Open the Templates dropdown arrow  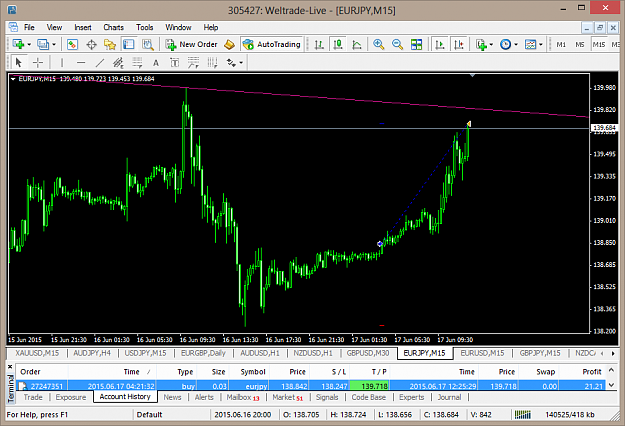tap(541, 45)
